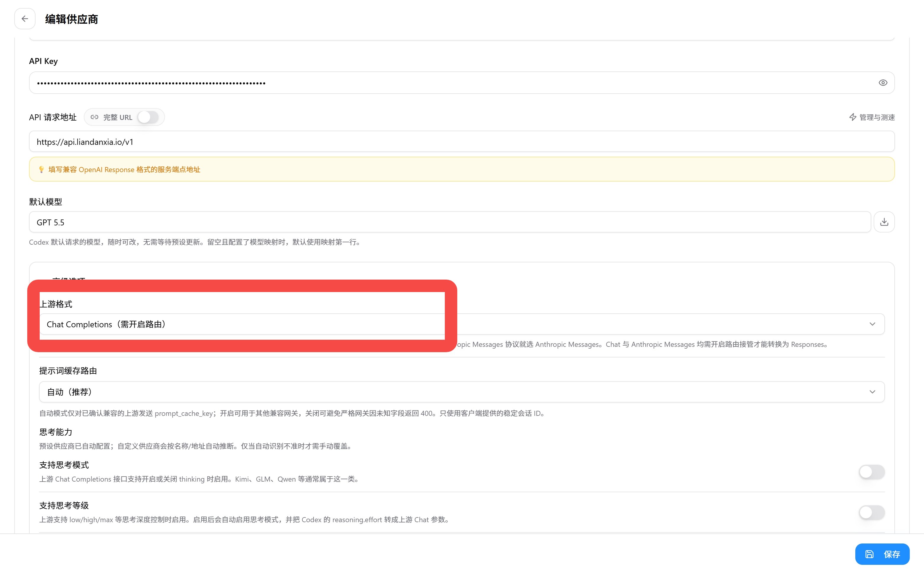Click the API Key password field
This screenshot has width=924, height=574.
(x=462, y=83)
